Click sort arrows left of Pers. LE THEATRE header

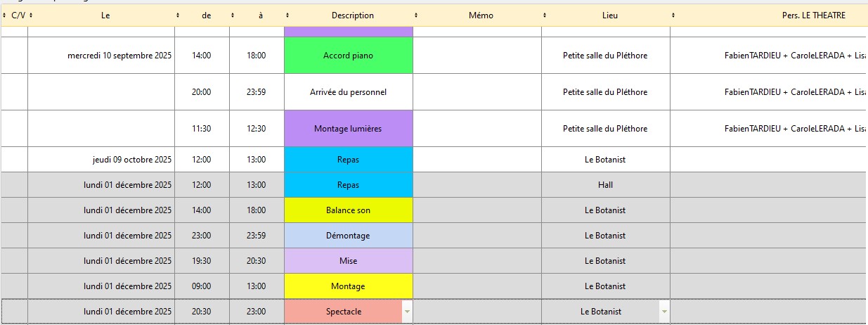[673, 15]
